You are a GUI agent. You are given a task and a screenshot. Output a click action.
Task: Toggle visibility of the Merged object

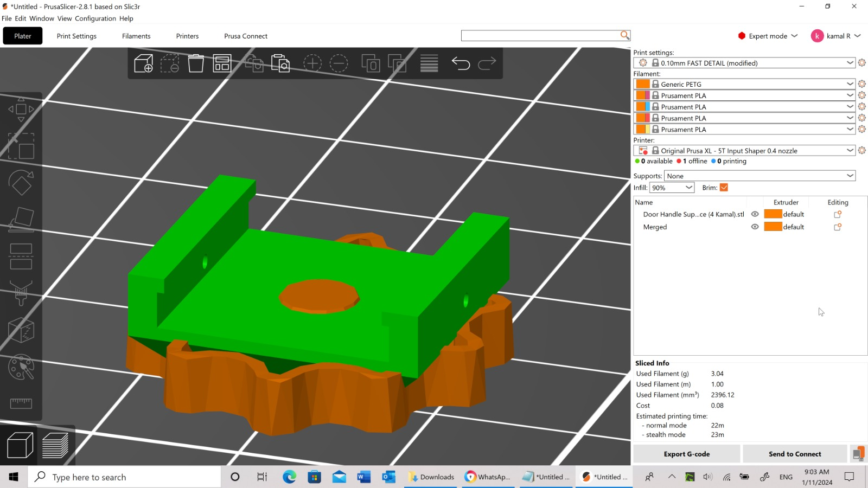[x=755, y=227]
